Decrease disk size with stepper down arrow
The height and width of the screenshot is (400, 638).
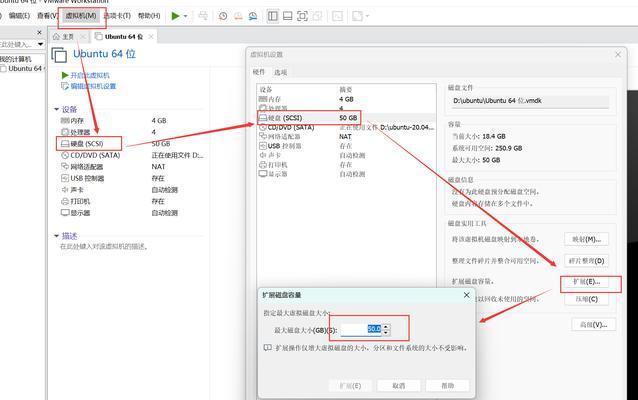coord(386,332)
